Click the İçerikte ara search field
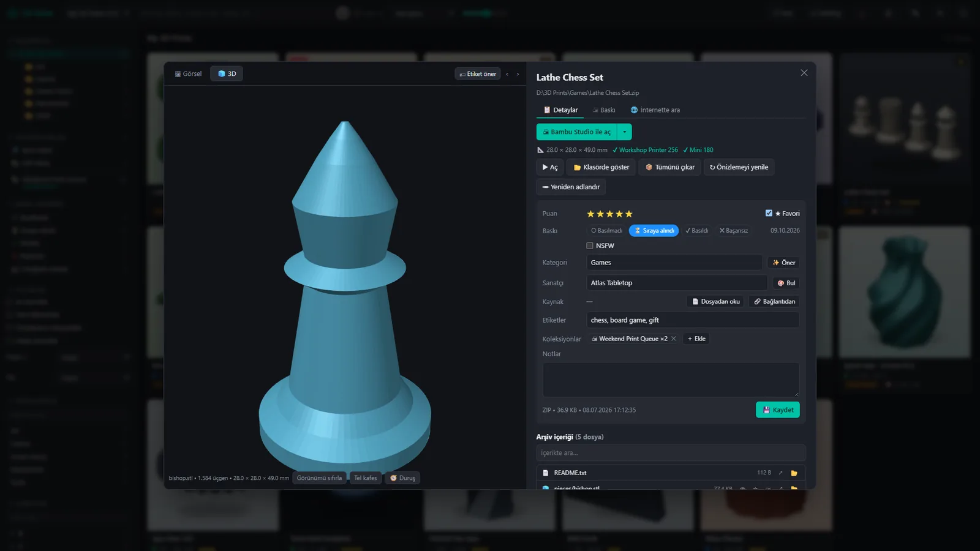The height and width of the screenshot is (551, 980). (671, 453)
